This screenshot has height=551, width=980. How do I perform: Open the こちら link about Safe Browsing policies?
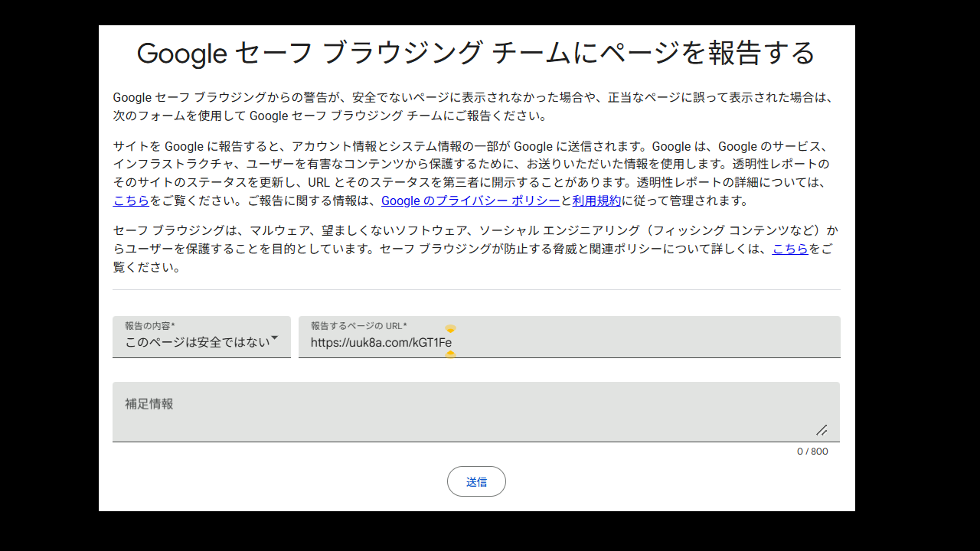pos(790,249)
